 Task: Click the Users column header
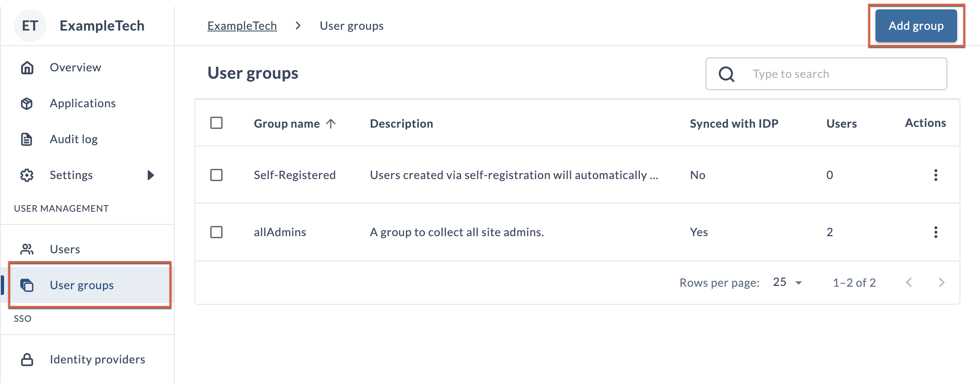[x=842, y=124]
